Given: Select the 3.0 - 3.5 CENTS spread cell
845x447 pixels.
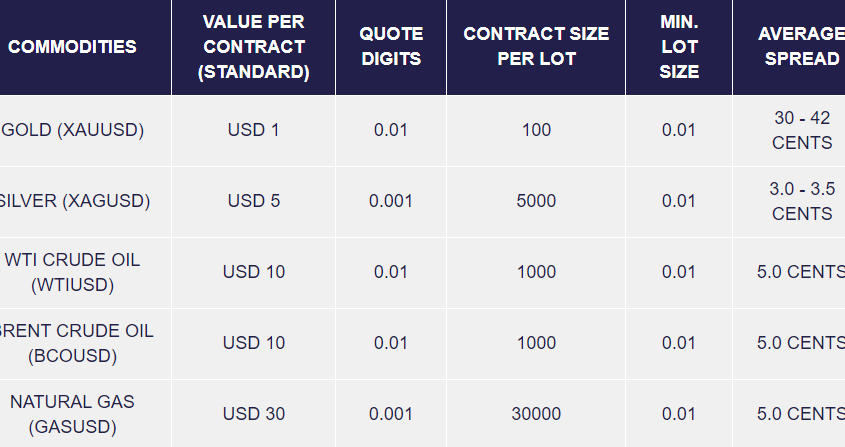Looking at the screenshot, I should click(801, 201).
